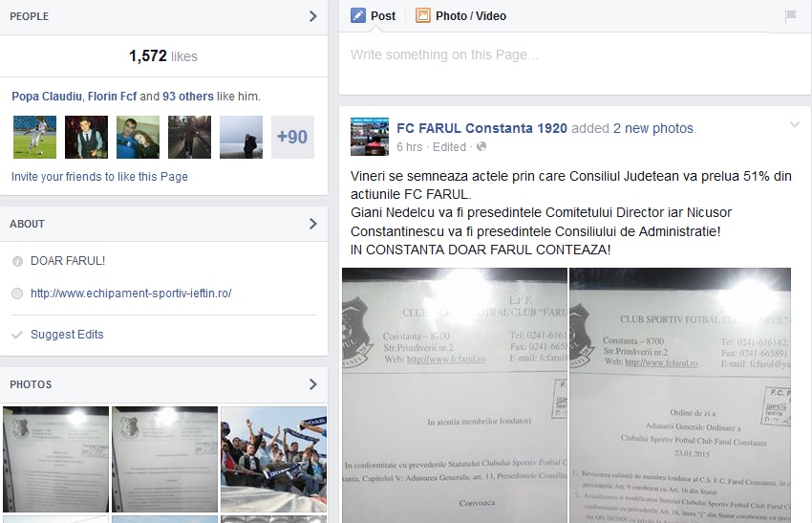This screenshot has width=812, height=523.
Task: Expand the PEOPLE section chevron
Action: (312, 16)
